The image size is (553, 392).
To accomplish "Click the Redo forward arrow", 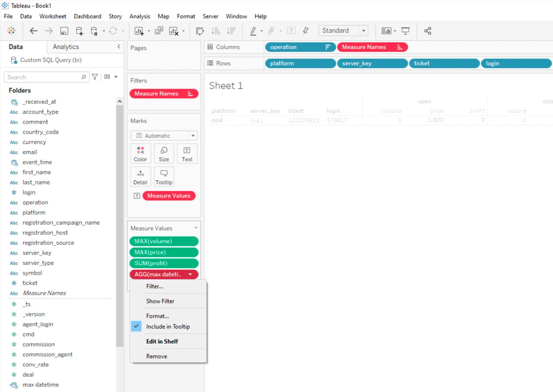I will click(x=49, y=31).
